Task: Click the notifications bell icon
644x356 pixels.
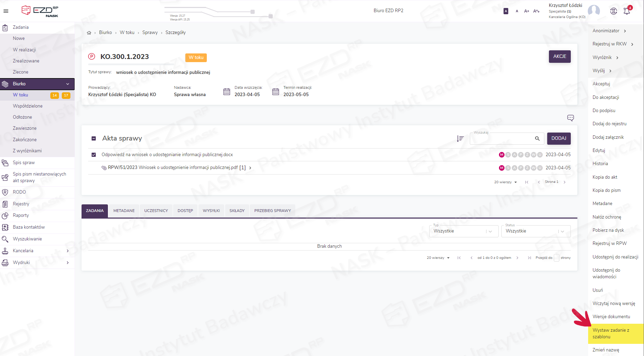Action: [x=627, y=11]
